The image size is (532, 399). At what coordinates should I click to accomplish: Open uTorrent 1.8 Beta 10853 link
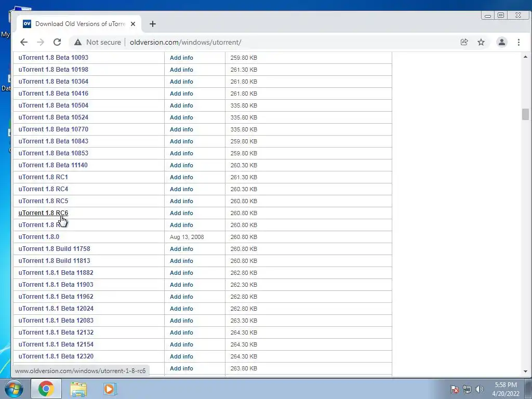click(x=54, y=153)
